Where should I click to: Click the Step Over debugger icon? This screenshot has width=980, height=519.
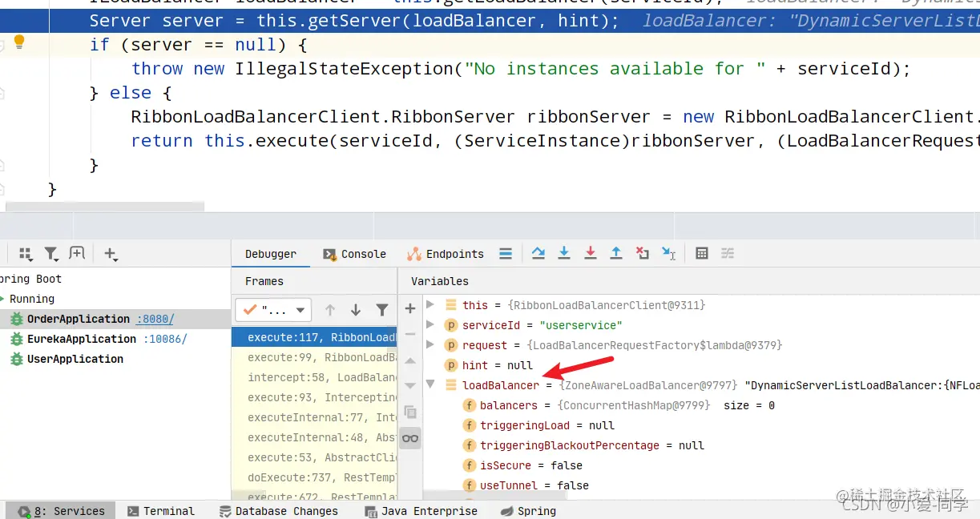click(x=538, y=253)
